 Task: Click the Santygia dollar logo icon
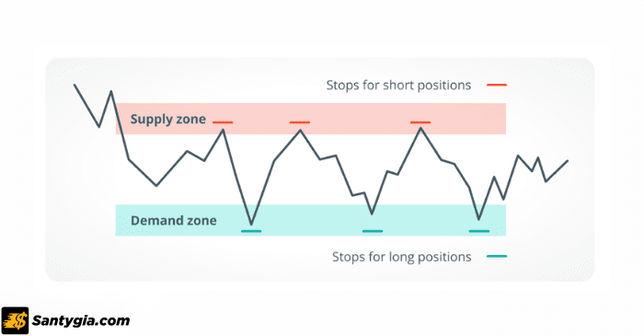[16, 320]
